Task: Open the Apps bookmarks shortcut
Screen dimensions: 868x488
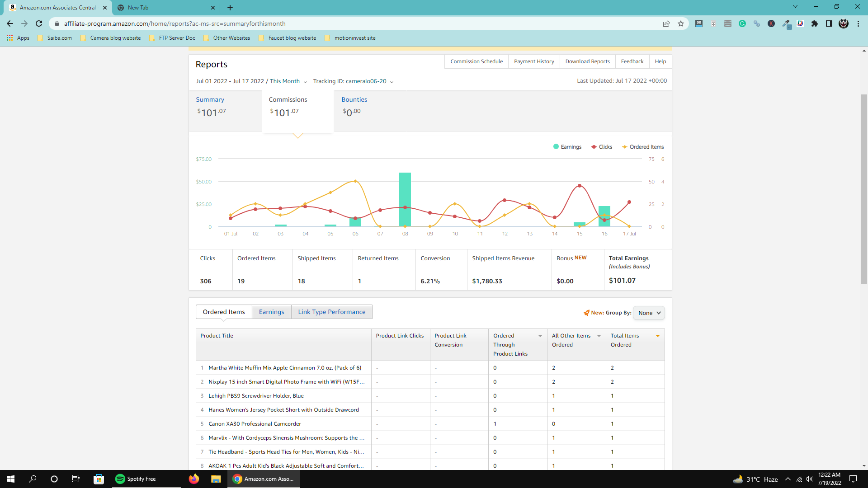Action: tap(18, 38)
